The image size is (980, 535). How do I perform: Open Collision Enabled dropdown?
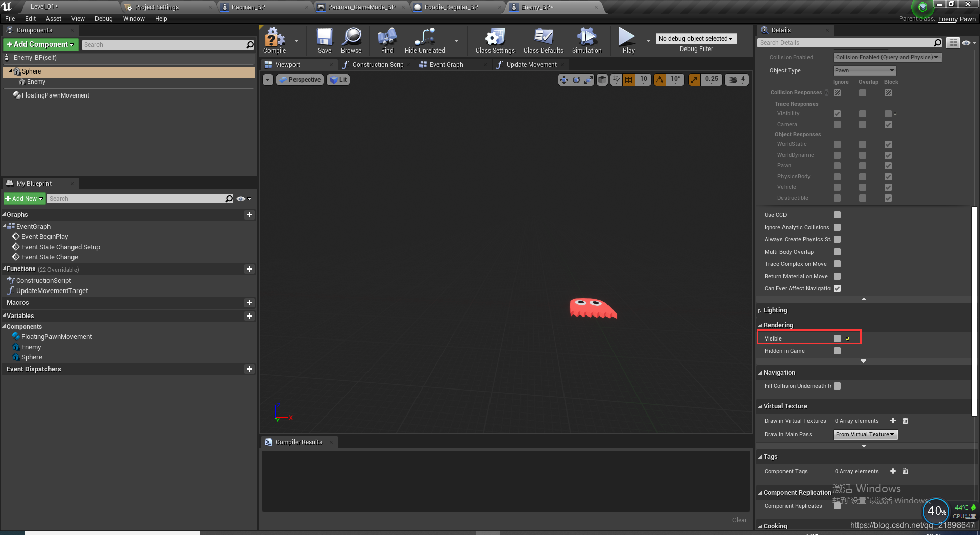click(x=887, y=57)
